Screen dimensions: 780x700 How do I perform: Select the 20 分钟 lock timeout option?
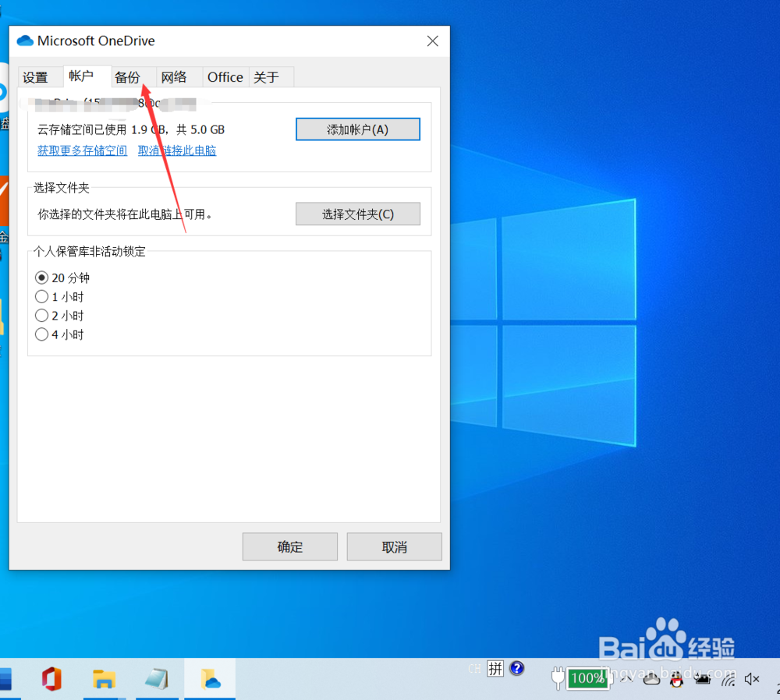click(62, 278)
